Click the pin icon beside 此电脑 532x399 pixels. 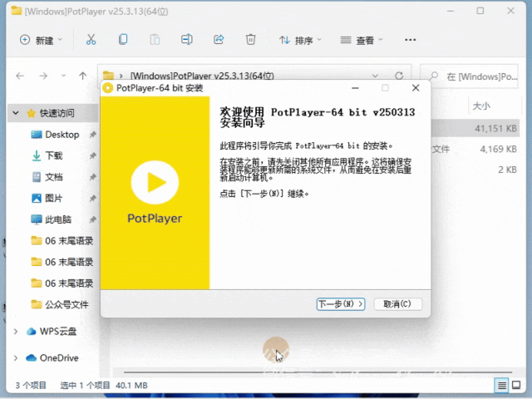(x=92, y=219)
